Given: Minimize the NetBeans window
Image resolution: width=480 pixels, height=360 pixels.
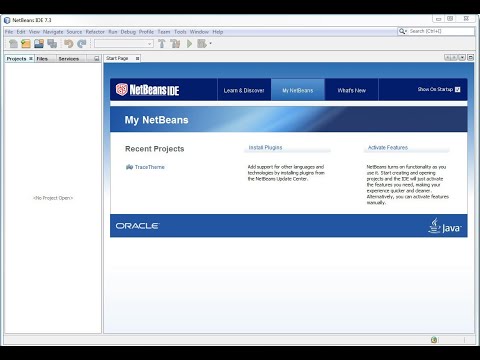Looking at the screenshot, I should pos(439,19).
